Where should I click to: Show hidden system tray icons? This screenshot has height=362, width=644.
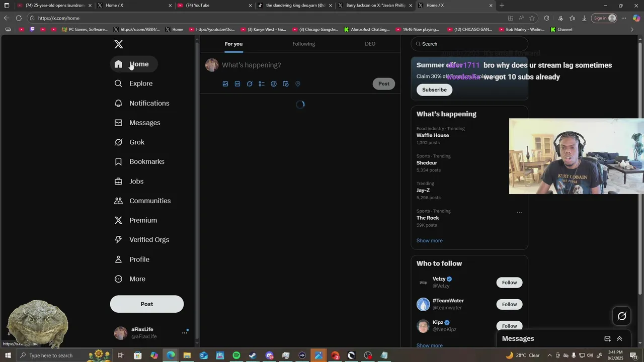549,355
